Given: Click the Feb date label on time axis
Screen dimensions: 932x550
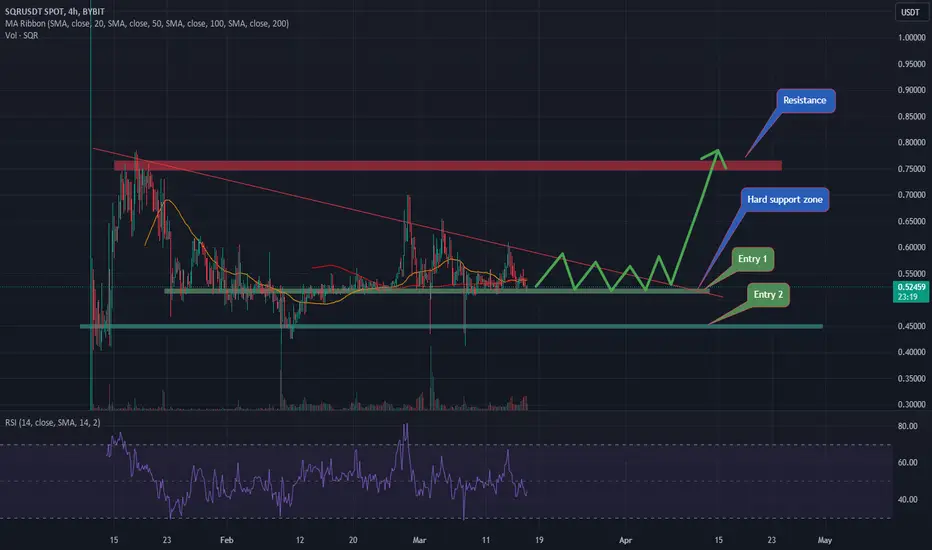Looking at the screenshot, I should (226, 540).
